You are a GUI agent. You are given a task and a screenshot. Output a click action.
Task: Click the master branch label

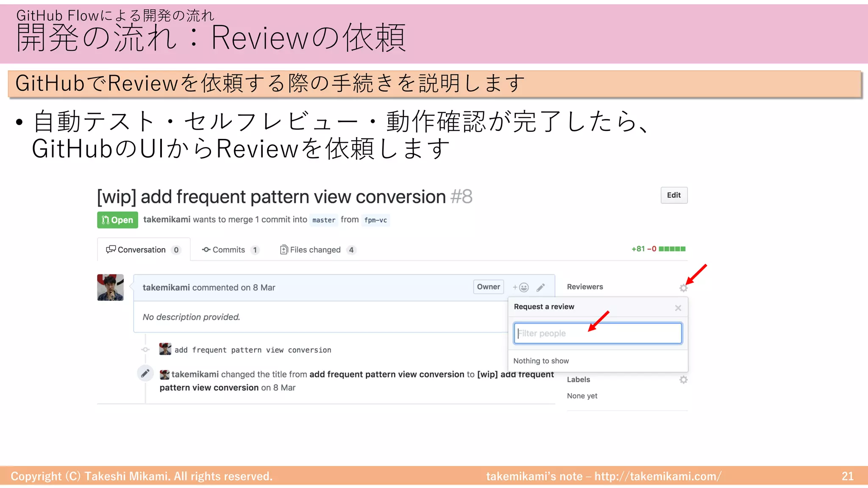[x=324, y=220]
